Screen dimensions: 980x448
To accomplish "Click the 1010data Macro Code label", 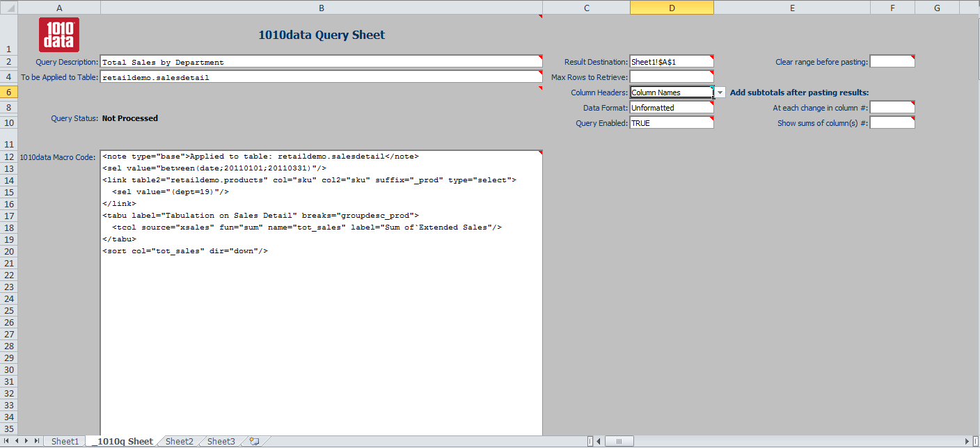I will click(x=58, y=157).
